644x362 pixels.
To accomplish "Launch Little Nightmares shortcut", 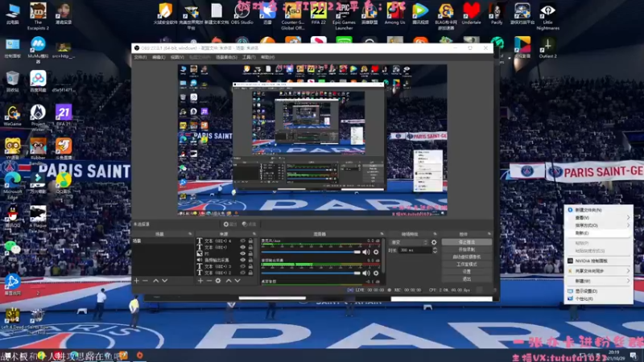I will coord(547,16).
